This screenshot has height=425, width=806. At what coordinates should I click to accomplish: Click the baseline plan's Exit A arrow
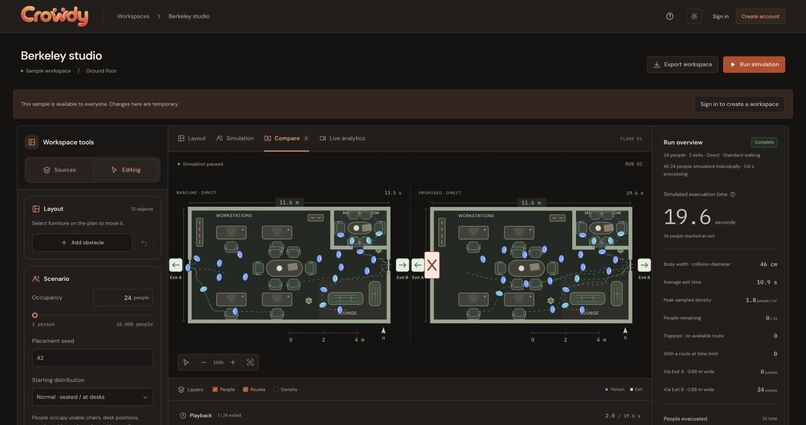pyautogui.click(x=175, y=265)
